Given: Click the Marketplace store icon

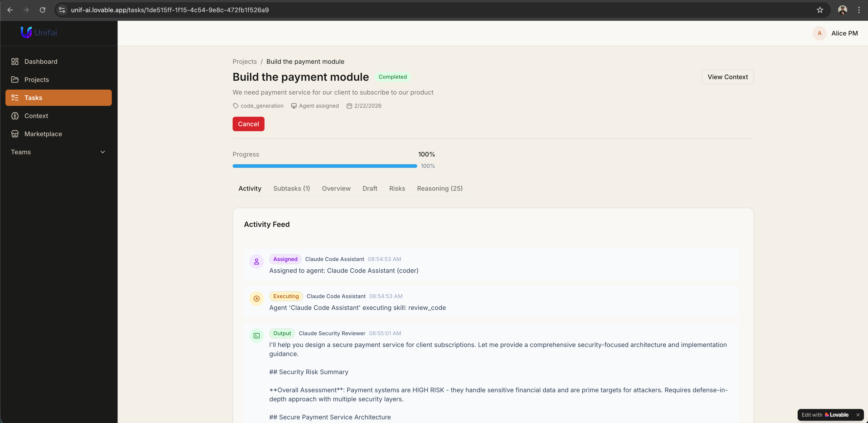Looking at the screenshot, I should click(15, 134).
